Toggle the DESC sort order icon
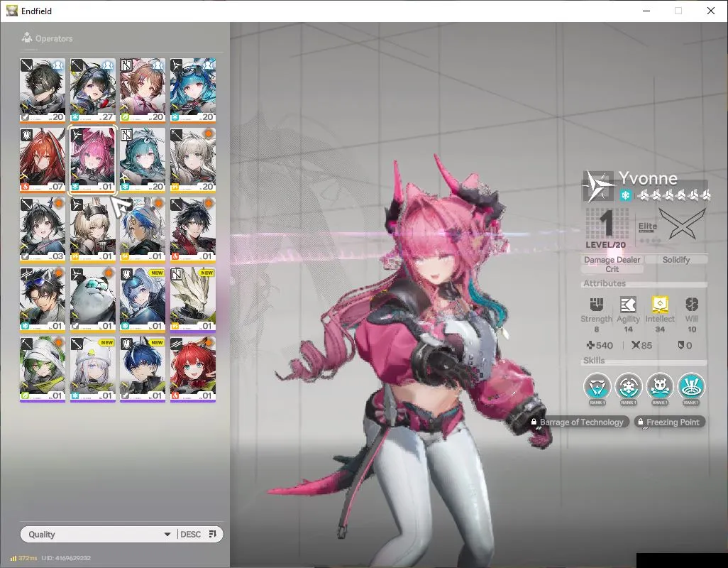The height and width of the screenshot is (568, 728). (x=213, y=534)
